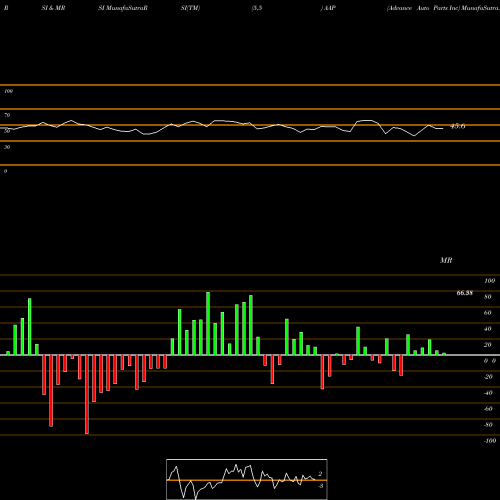Viewport: 500px width, 500px height.
Task: Select the MR axis label -100
Action: pyautogui.click(x=490, y=441)
